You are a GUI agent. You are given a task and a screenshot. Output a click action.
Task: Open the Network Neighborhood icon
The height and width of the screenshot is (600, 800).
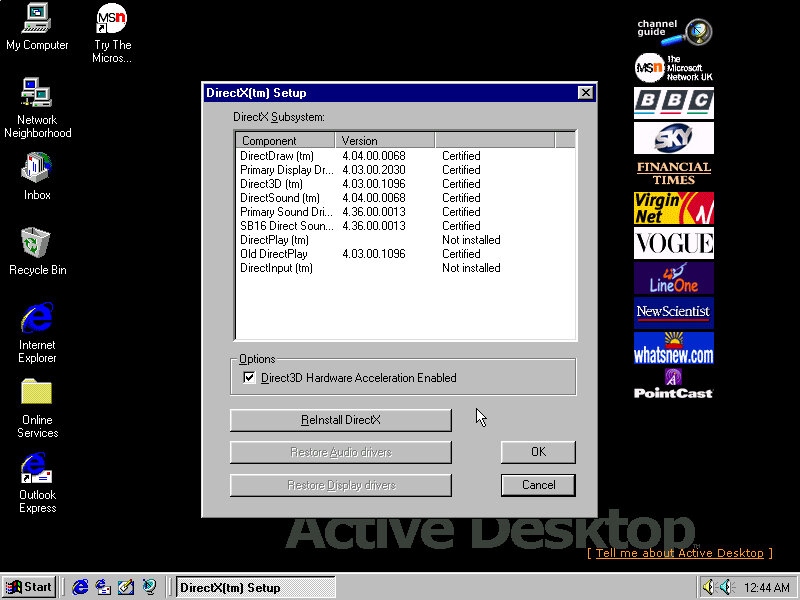(37, 94)
